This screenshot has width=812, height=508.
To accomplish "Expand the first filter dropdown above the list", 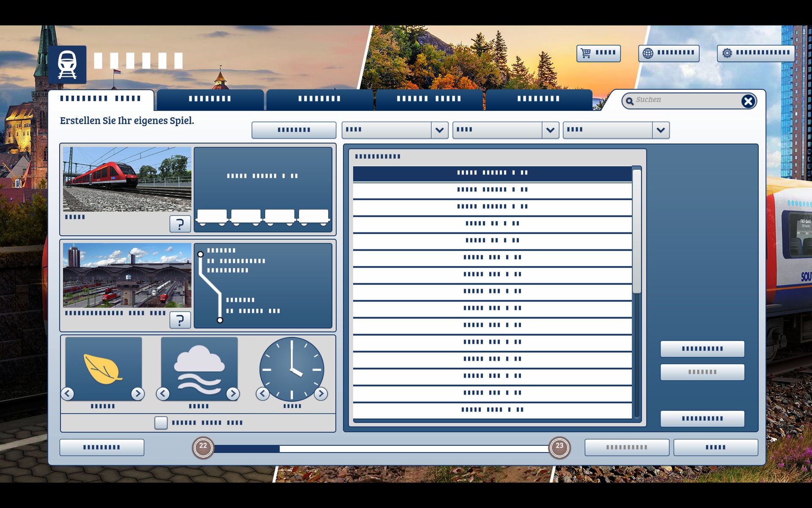I will [x=439, y=130].
